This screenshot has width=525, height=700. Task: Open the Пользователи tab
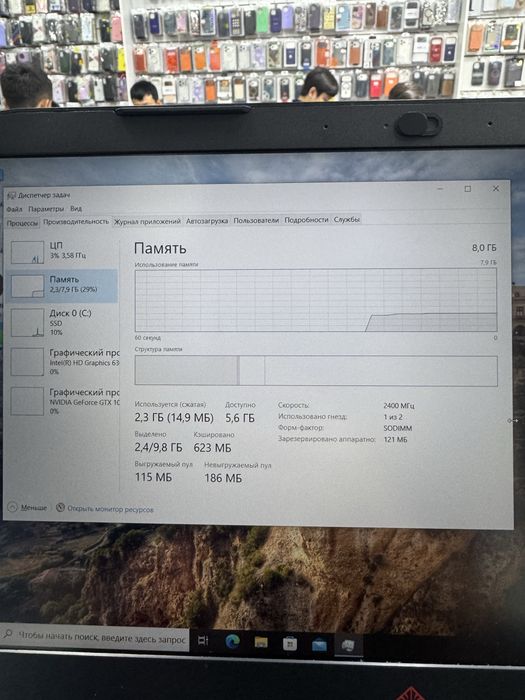coord(256,220)
